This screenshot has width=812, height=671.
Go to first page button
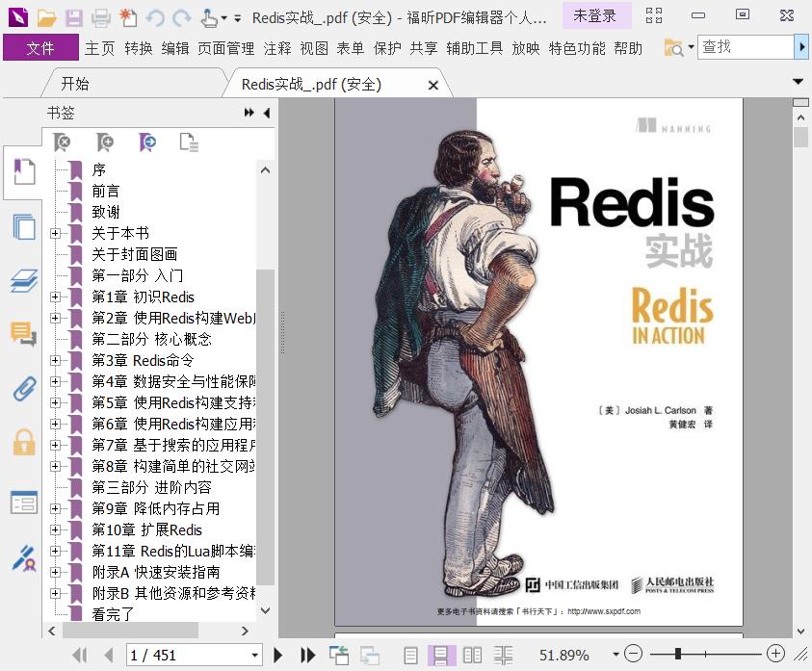click(x=80, y=656)
